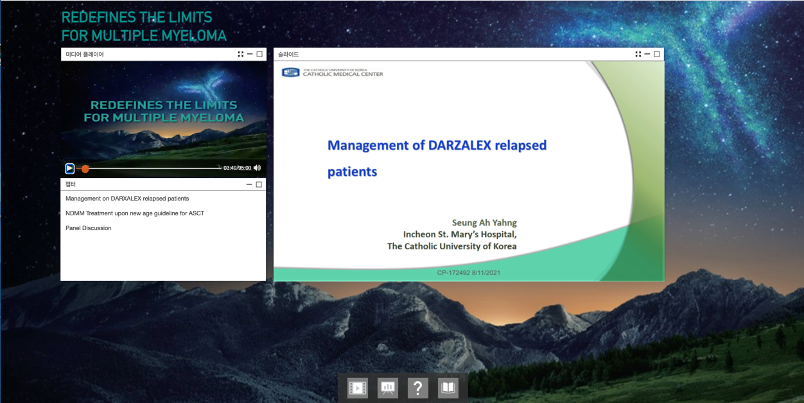Minimize the media player panel
The height and width of the screenshot is (403, 804).
250,54
